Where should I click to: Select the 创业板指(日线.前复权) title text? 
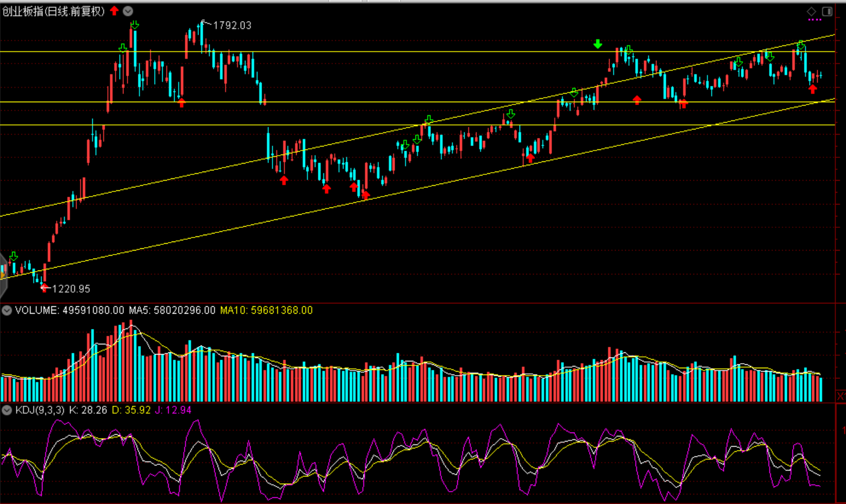[53, 11]
